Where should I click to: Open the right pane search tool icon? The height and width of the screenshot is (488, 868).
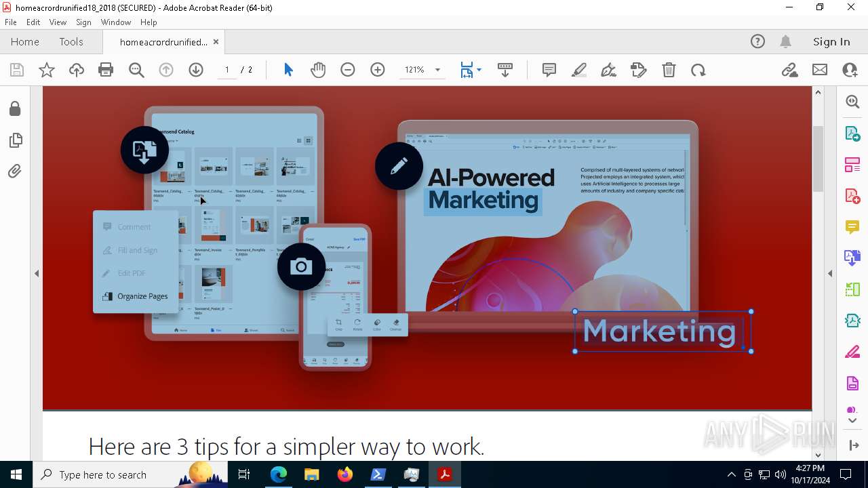(x=852, y=102)
